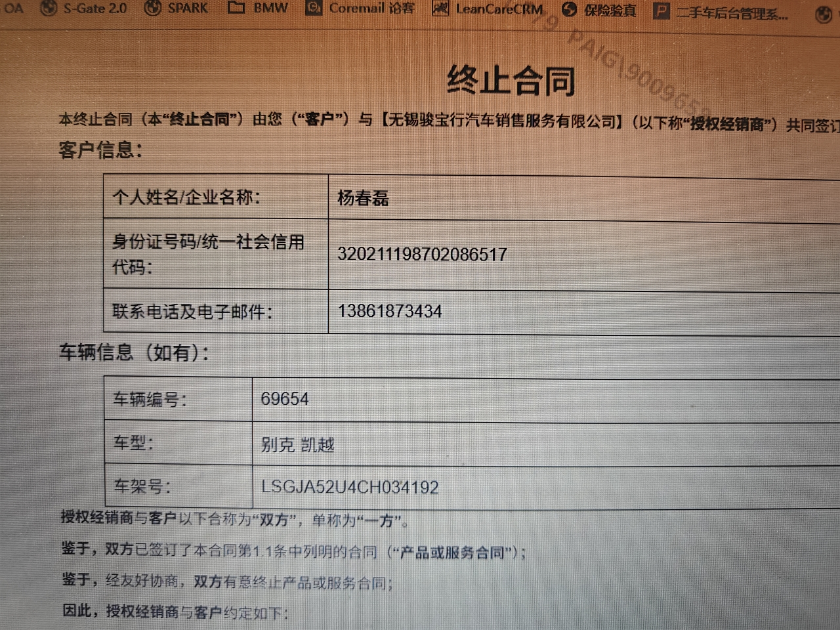Click the Coremail bookmark icon
The width and height of the screenshot is (840, 630).
[314, 8]
